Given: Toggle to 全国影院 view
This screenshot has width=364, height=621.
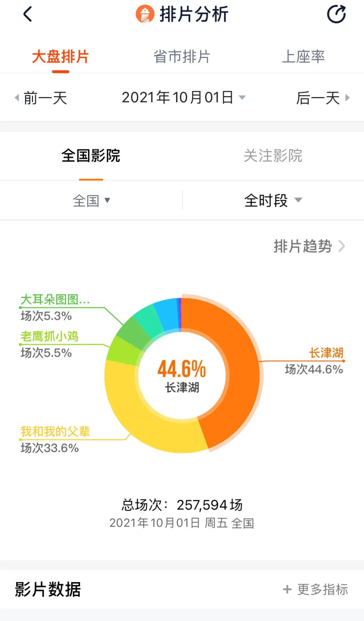Looking at the screenshot, I should [91, 156].
